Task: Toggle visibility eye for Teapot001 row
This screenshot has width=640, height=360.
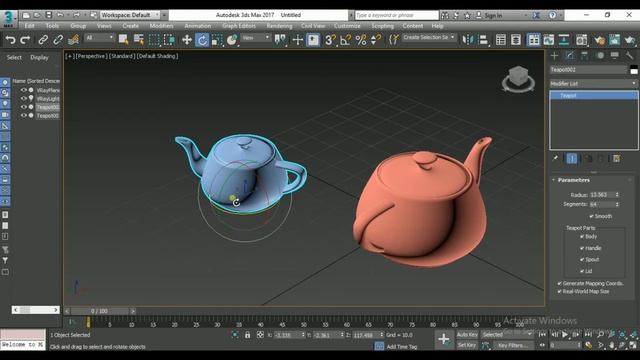Action: click(23, 116)
